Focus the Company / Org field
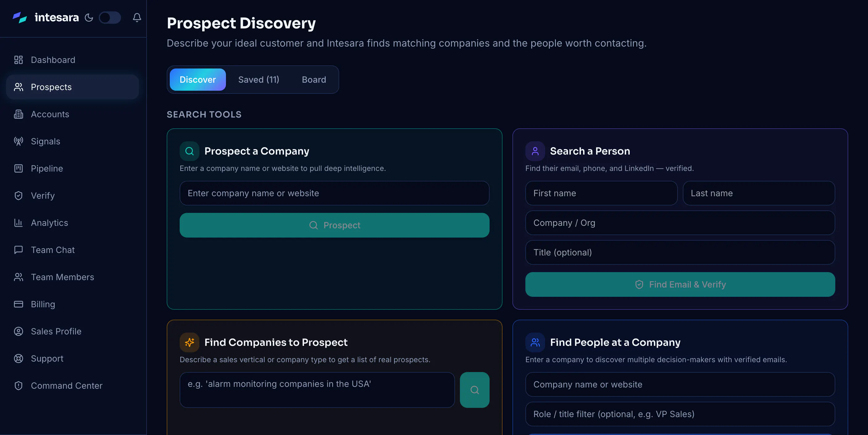 [x=680, y=223]
